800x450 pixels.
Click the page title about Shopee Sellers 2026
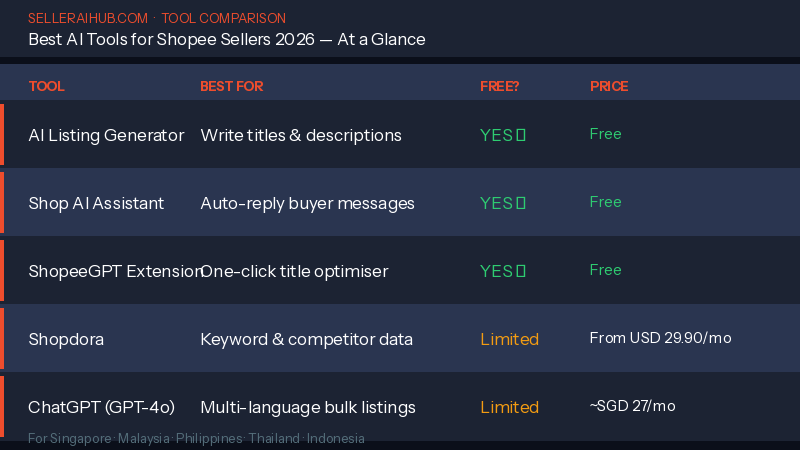(226, 39)
